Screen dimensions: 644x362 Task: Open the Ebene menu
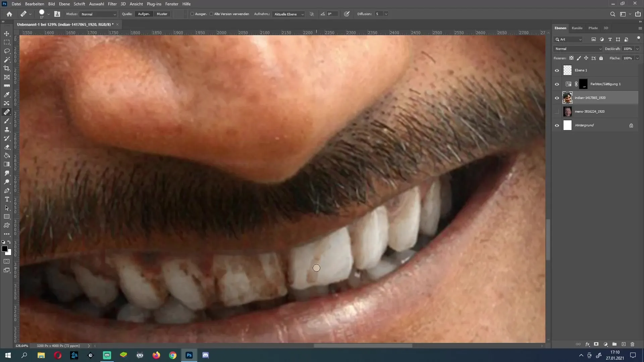click(x=64, y=4)
